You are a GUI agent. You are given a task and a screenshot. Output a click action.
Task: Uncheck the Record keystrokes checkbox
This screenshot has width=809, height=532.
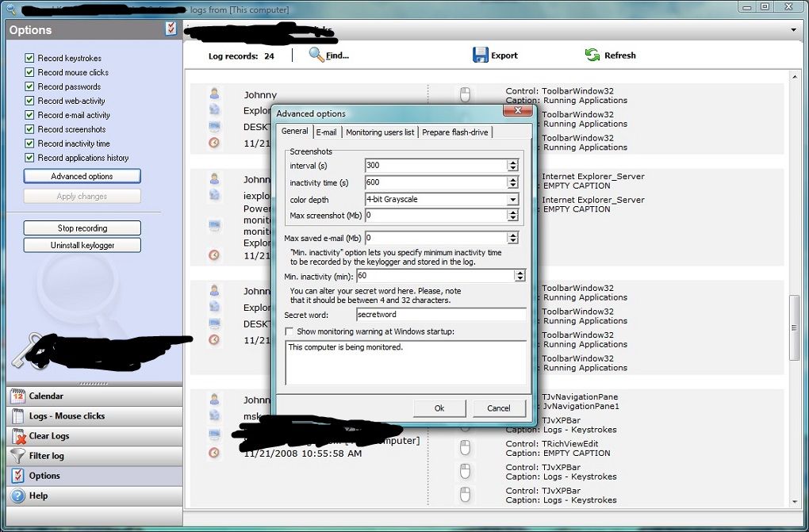[x=29, y=59]
